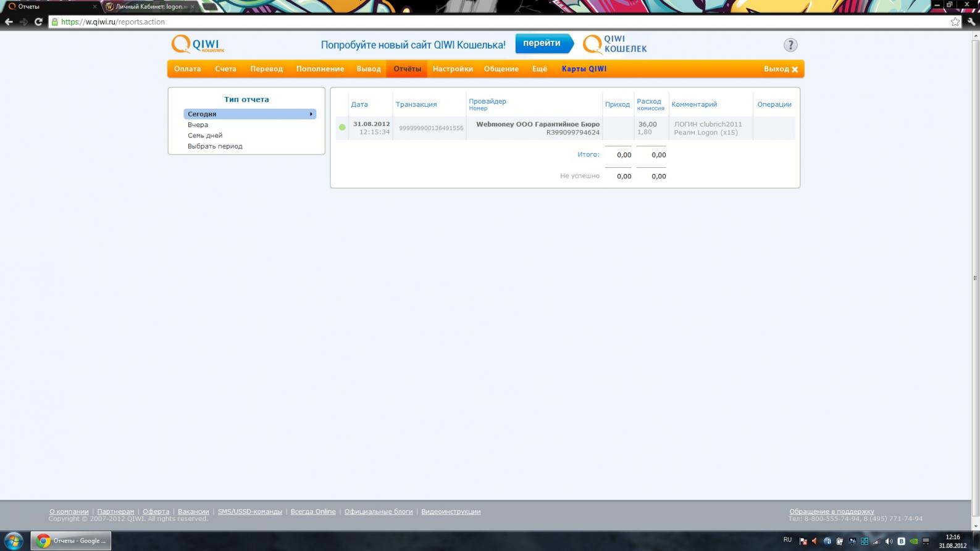
Task: Click the browser reload page icon
Action: coord(38,22)
